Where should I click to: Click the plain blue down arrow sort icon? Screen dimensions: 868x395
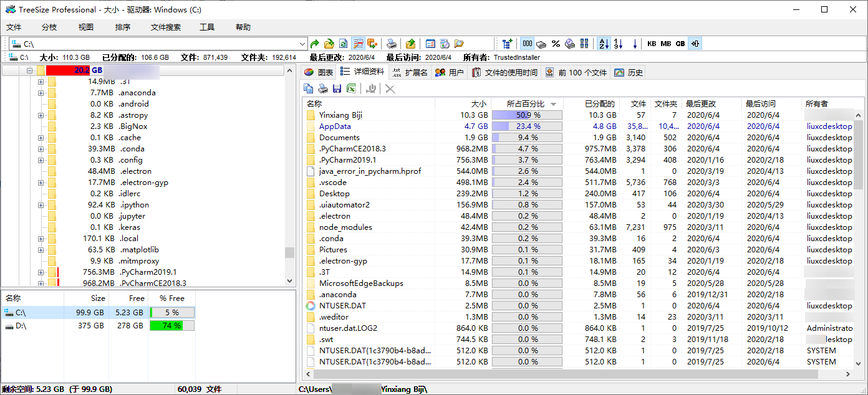tap(635, 44)
